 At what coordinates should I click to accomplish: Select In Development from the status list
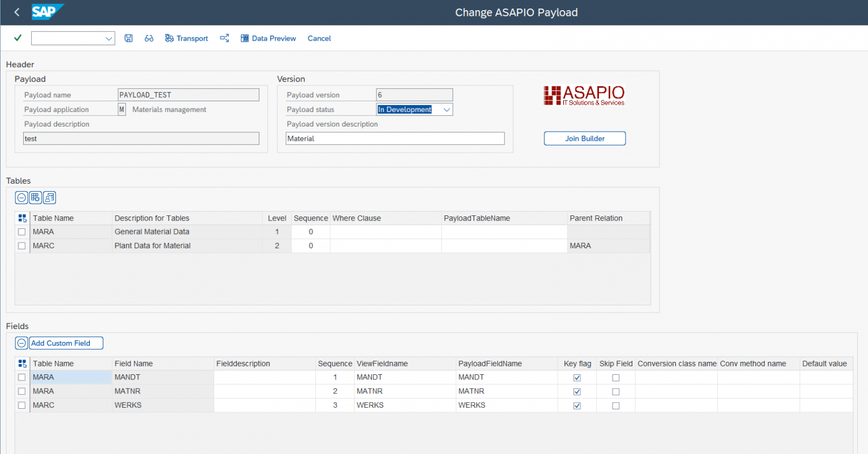tap(405, 109)
